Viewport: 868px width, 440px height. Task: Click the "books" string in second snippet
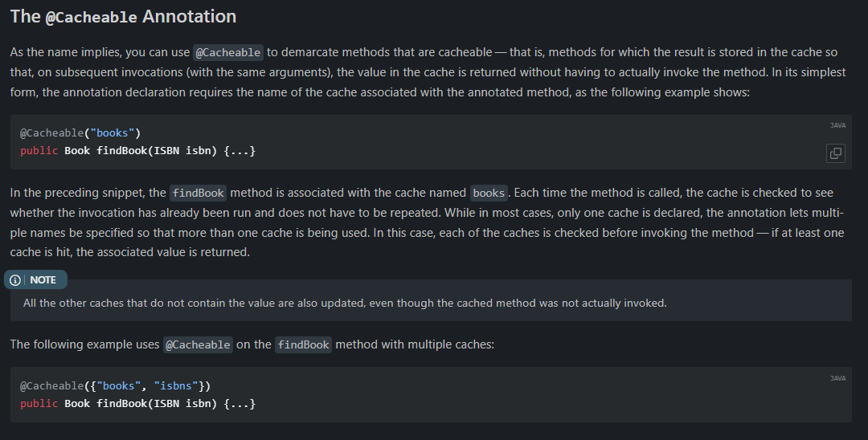[118, 386]
